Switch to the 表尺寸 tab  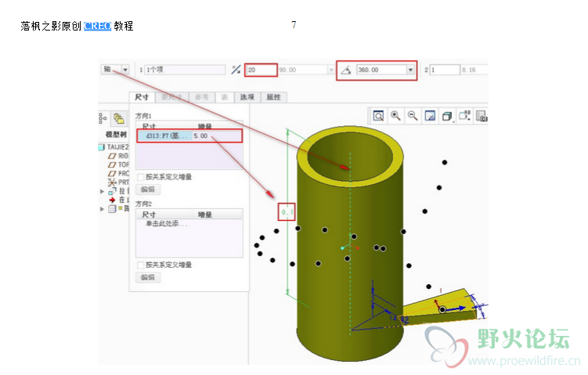[171, 97]
